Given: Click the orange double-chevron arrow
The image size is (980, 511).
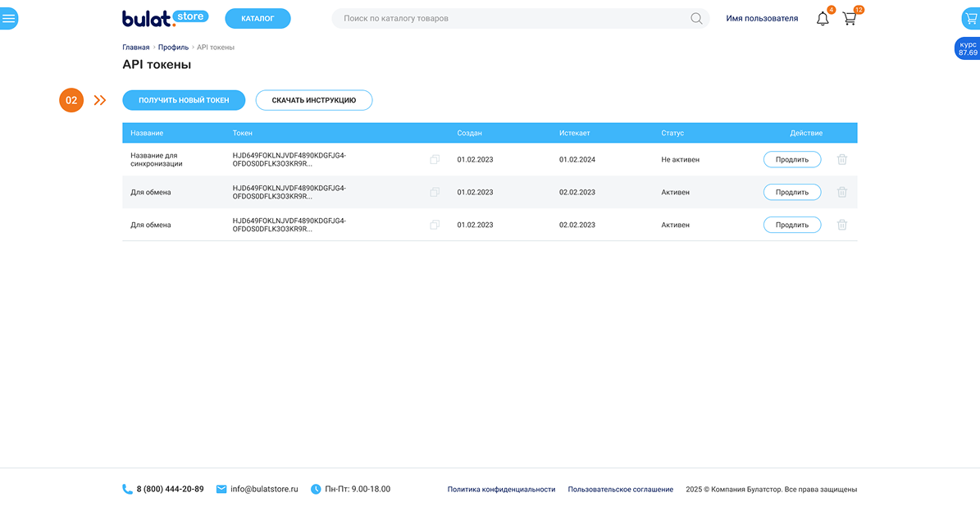Looking at the screenshot, I should click(x=100, y=100).
